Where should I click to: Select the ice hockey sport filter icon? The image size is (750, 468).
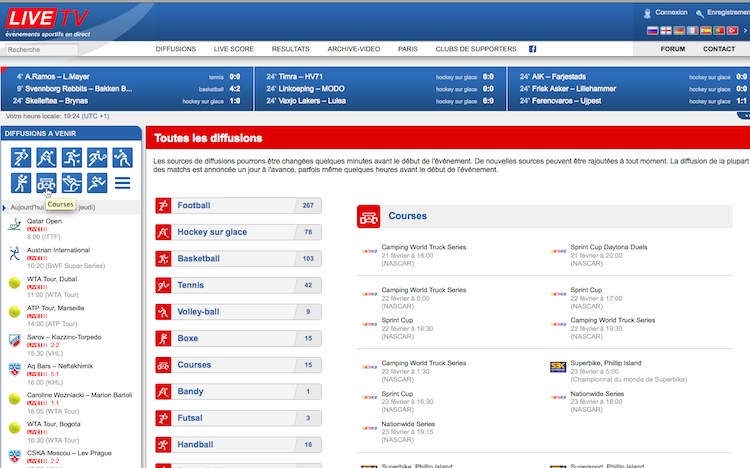(x=46, y=157)
